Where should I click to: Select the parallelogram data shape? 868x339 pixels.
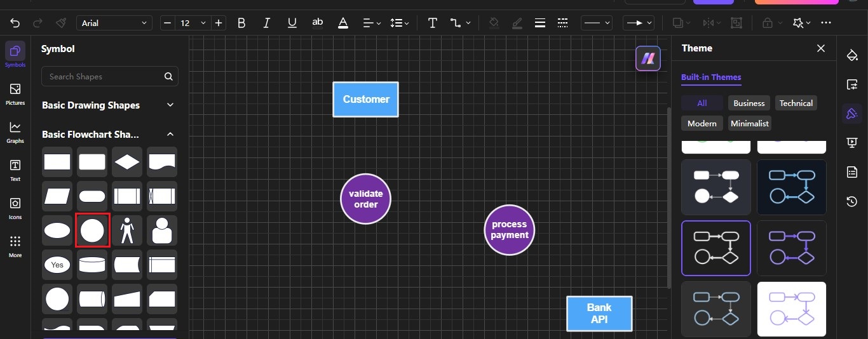[57, 196]
